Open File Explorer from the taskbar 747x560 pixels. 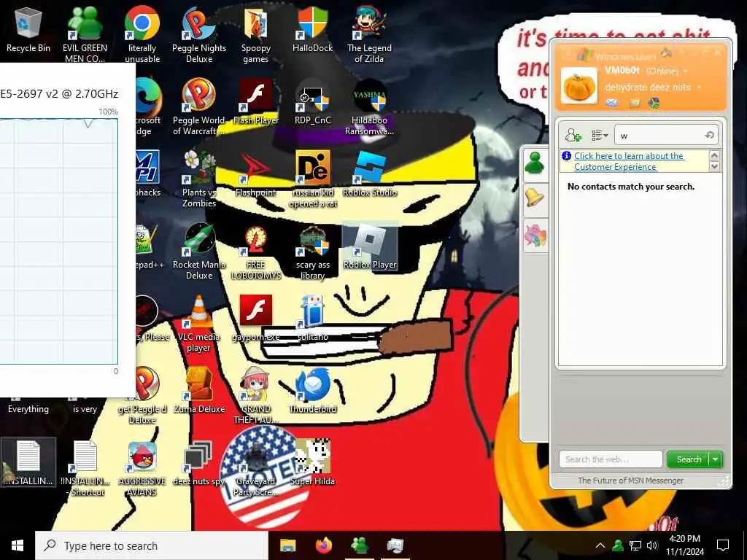click(287, 545)
